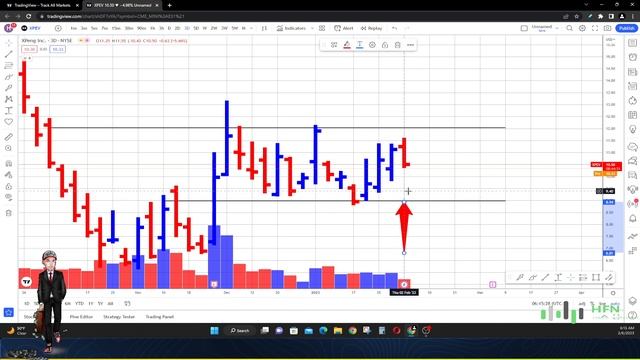Screen dimensions: 640x360
Task: Select the All date range
Action: pyautogui.click(x=110, y=304)
